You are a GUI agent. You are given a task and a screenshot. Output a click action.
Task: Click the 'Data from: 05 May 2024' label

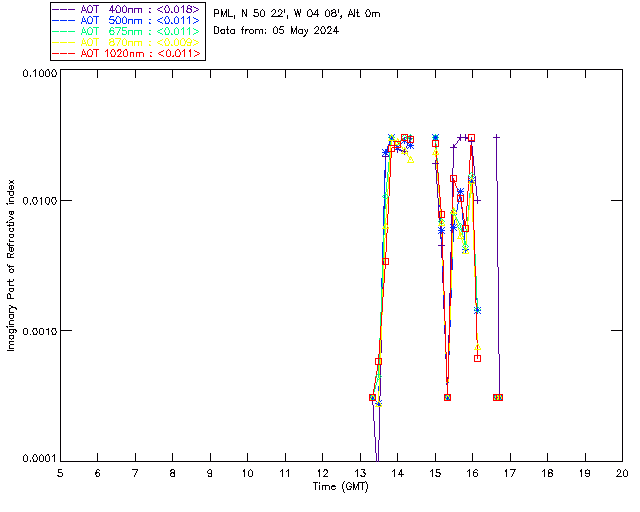point(276,31)
